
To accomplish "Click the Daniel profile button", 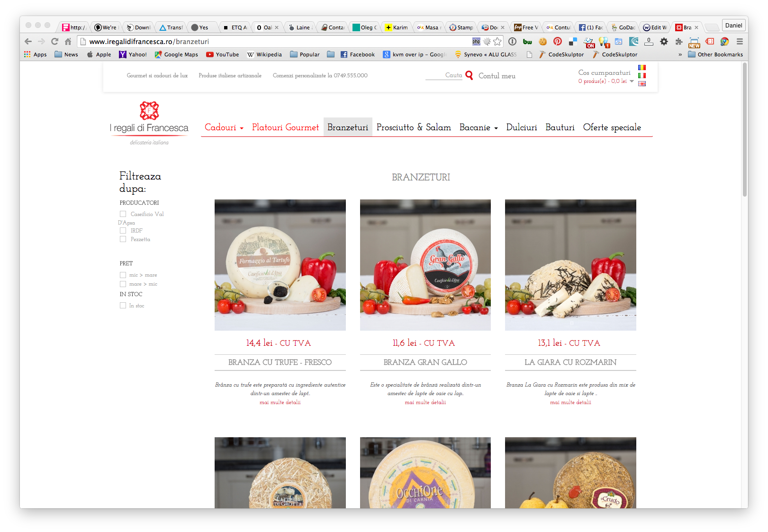I will (x=733, y=26).
